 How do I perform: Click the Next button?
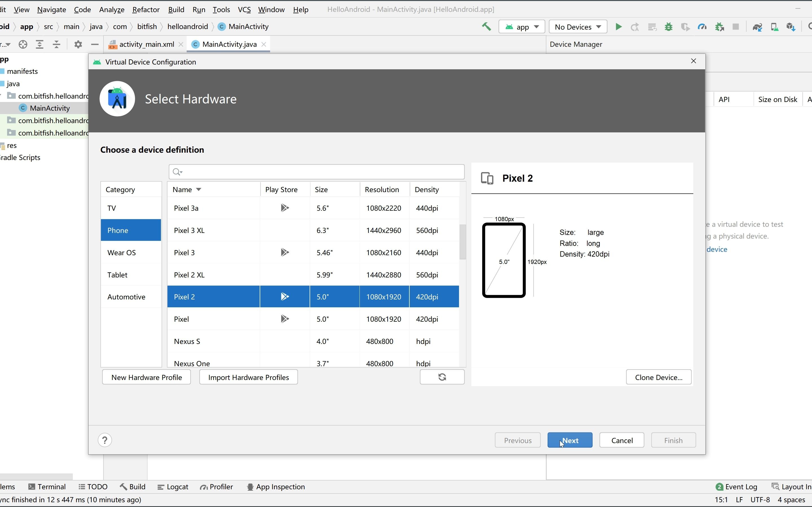[x=570, y=440]
